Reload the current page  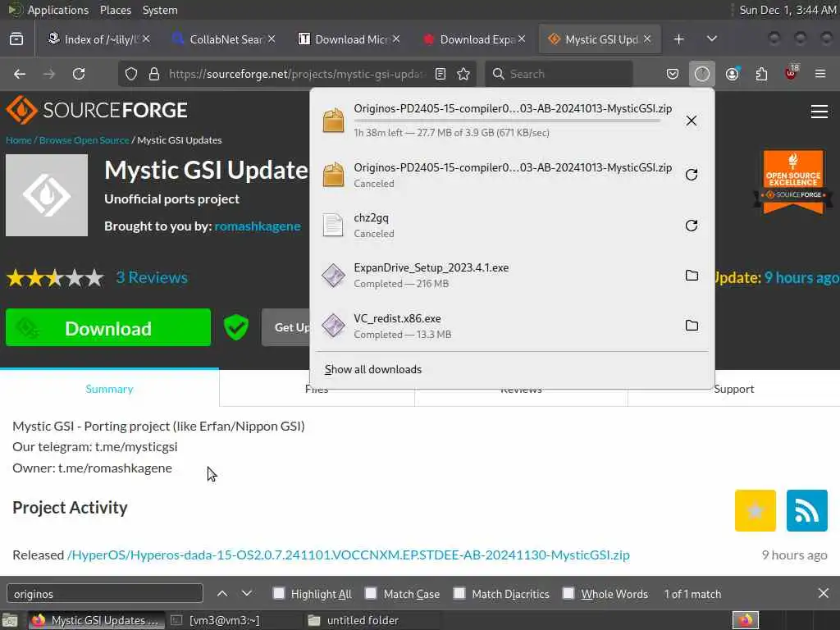(79, 74)
